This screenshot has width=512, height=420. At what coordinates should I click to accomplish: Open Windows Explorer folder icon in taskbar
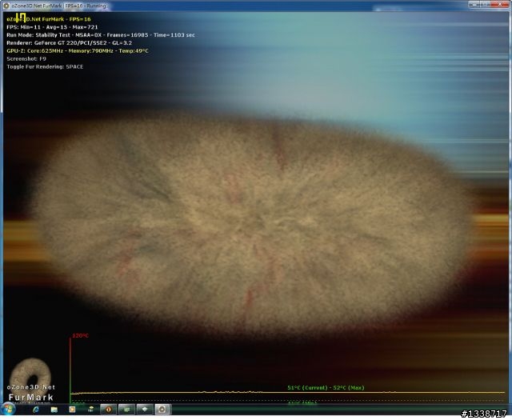tap(54, 410)
